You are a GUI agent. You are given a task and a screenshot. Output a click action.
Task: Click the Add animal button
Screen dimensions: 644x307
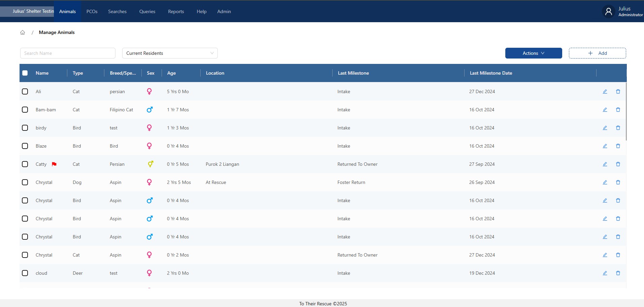(597, 53)
